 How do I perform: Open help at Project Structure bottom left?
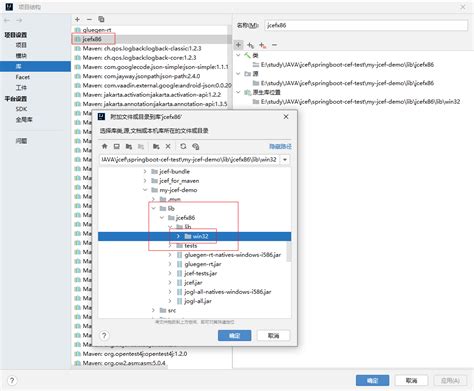[12, 380]
